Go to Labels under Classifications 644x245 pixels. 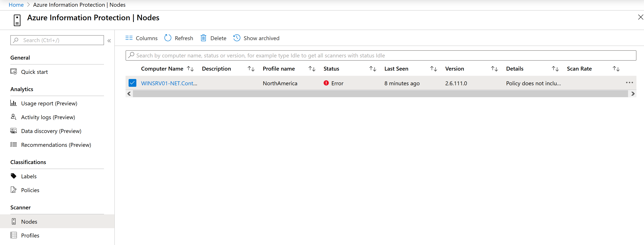click(29, 176)
